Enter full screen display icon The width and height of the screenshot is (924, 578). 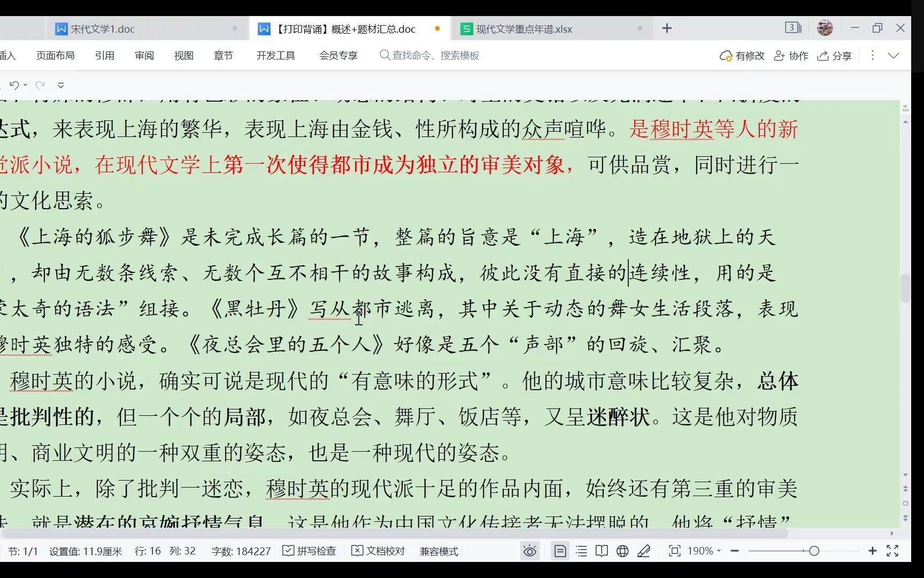(892, 551)
